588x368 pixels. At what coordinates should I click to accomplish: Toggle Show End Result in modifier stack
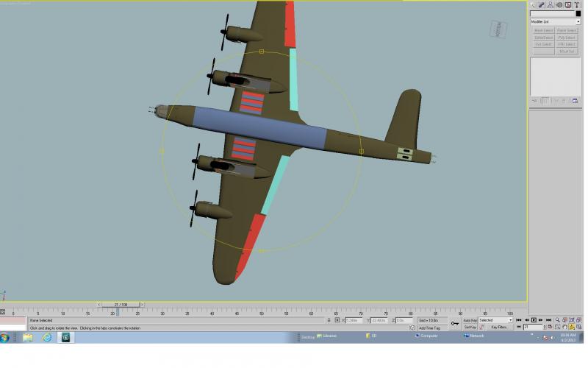click(545, 101)
